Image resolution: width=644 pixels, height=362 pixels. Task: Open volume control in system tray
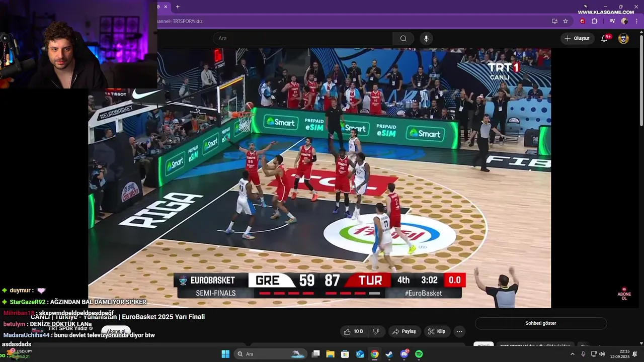tap(602, 354)
